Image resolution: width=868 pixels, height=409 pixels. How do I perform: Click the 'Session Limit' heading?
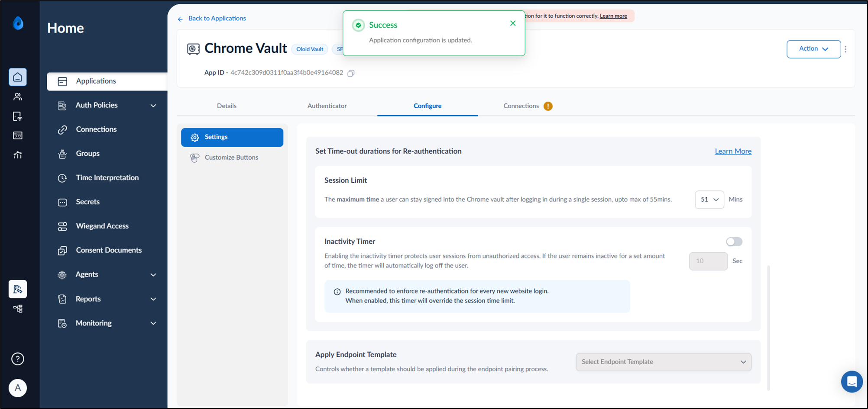click(346, 180)
